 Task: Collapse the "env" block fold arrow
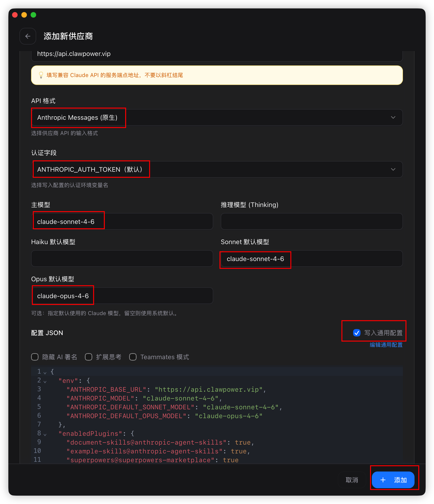coord(45,382)
